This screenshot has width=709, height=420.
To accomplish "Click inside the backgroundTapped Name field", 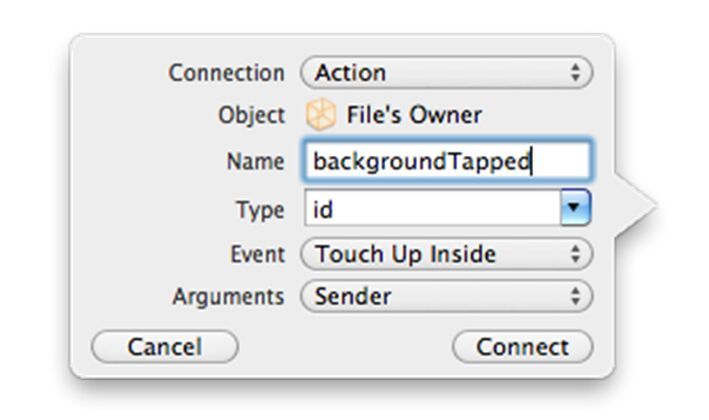I will [446, 161].
